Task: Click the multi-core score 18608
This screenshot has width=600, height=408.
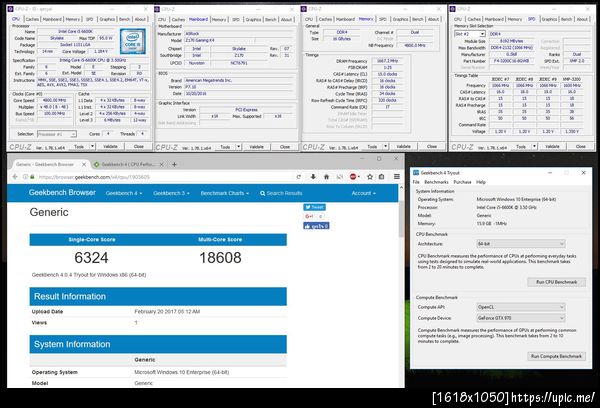Action: click(220, 258)
